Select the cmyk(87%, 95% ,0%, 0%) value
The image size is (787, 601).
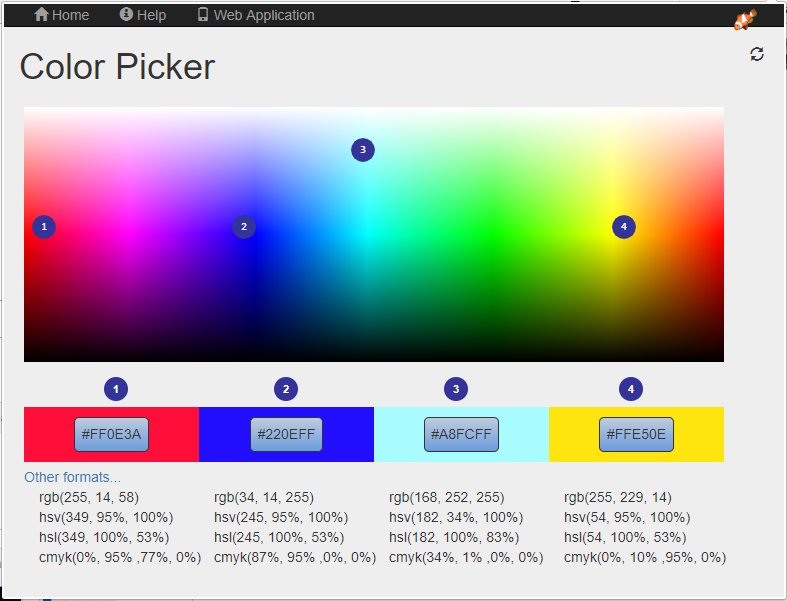pos(295,557)
